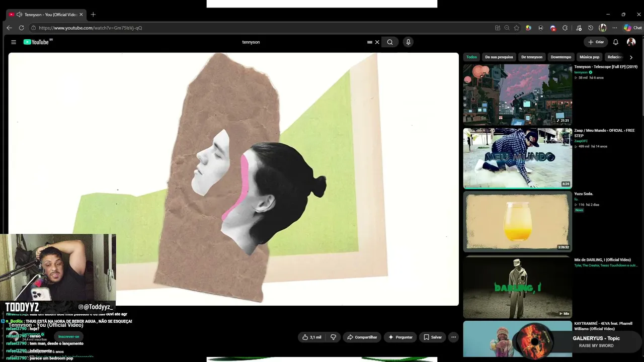This screenshot has width=644, height=362.
Task: Open the YouTube guide hamburger menu
Action: 14,42
